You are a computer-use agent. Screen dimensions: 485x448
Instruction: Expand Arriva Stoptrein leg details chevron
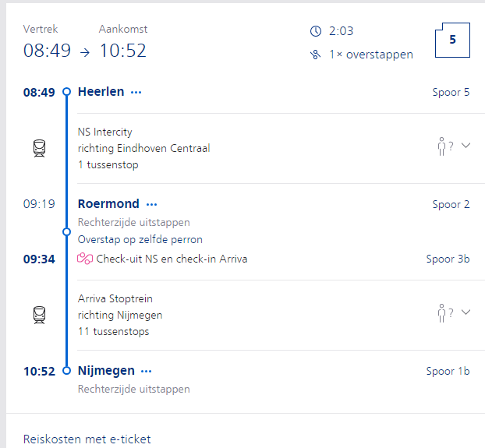click(466, 312)
